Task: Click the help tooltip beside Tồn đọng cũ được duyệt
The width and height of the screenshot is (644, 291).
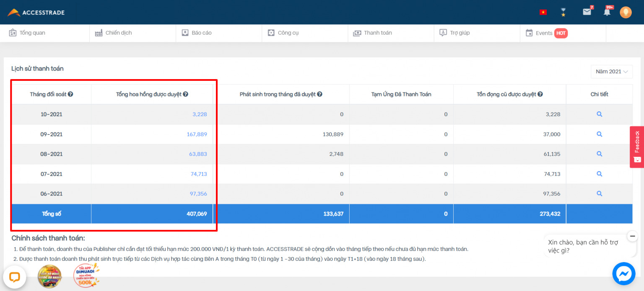Action: point(540,94)
